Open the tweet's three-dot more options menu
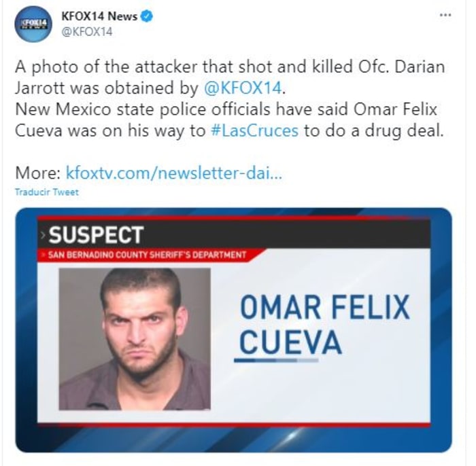Screen dimensions: 476x466 point(445,15)
